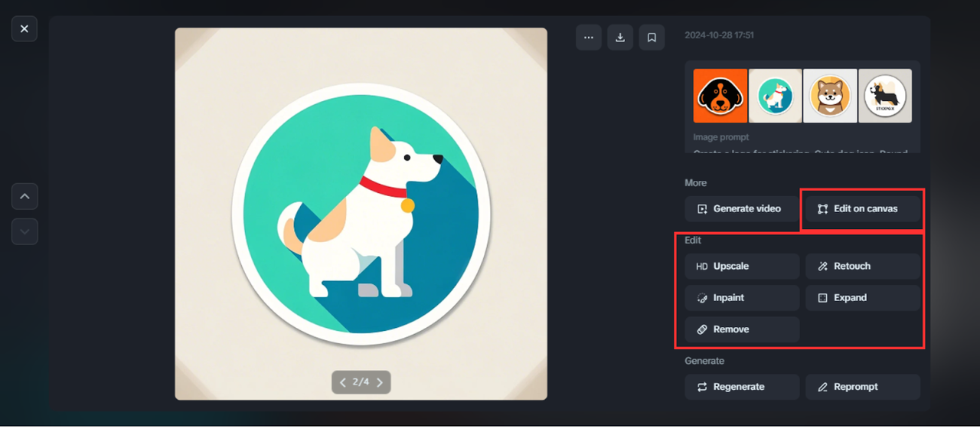The height and width of the screenshot is (429, 980).
Task: Click the large dog logo preview image
Action: click(x=361, y=214)
